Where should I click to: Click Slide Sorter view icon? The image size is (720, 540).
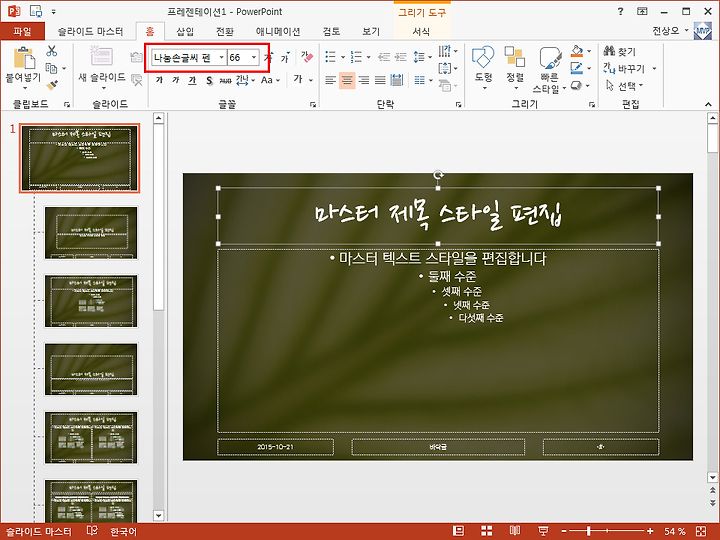[486, 531]
